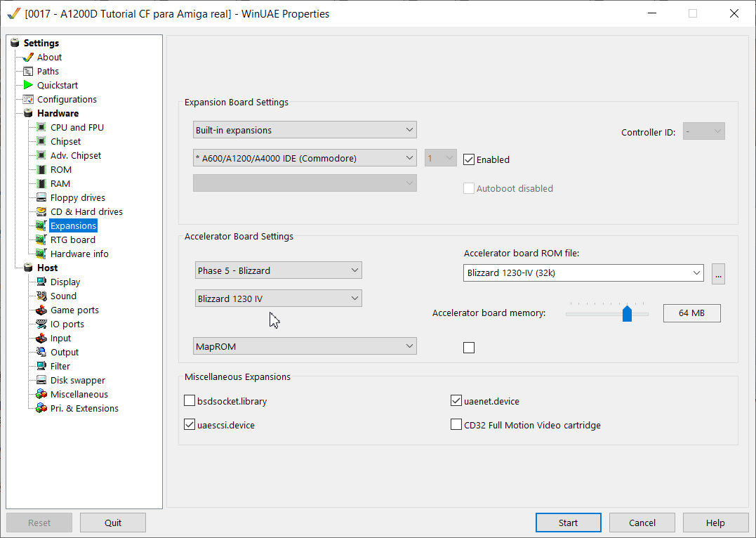The width and height of the screenshot is (756, 538).
Task: Click the RTG board card icon
Action: (41, 240)
